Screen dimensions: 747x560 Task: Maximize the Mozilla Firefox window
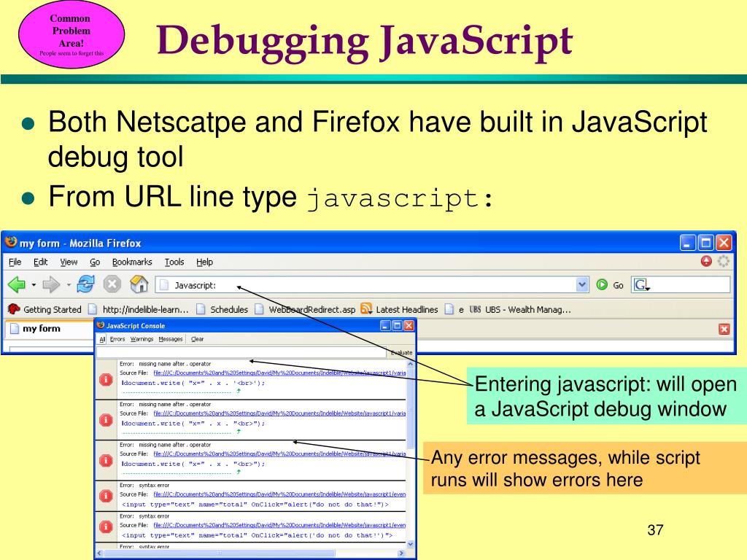(x=705, y=243)
